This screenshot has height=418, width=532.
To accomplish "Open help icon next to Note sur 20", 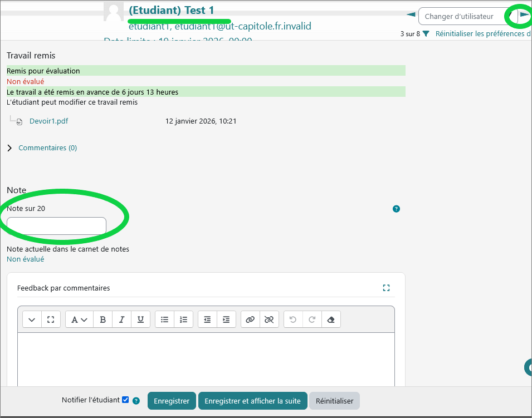I will coord(396,209).
